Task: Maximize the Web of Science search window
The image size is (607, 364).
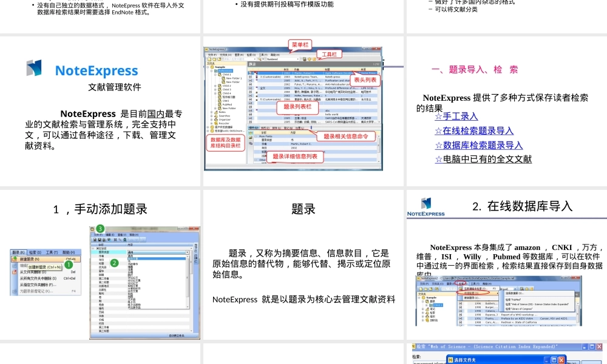Action: point(592,347)
